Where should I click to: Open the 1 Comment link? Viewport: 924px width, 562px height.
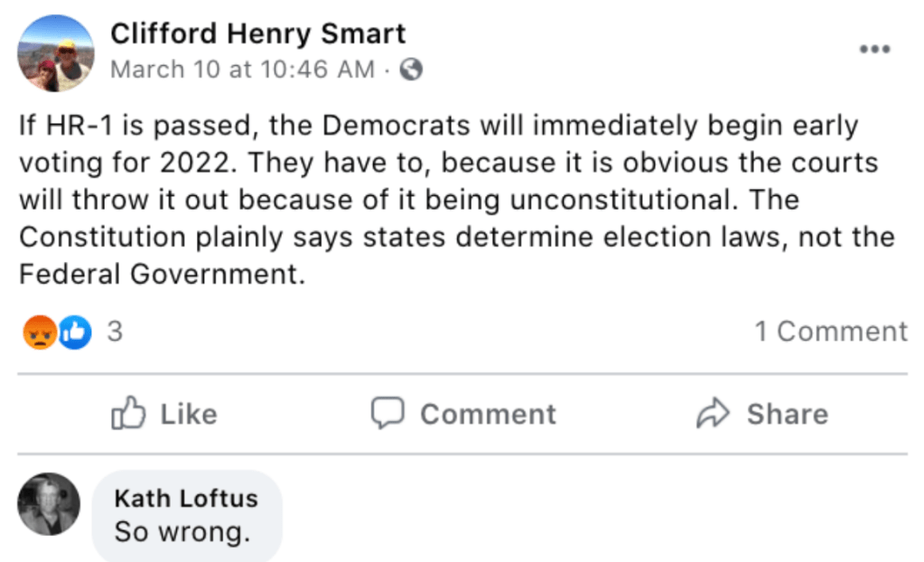point(831,332)
